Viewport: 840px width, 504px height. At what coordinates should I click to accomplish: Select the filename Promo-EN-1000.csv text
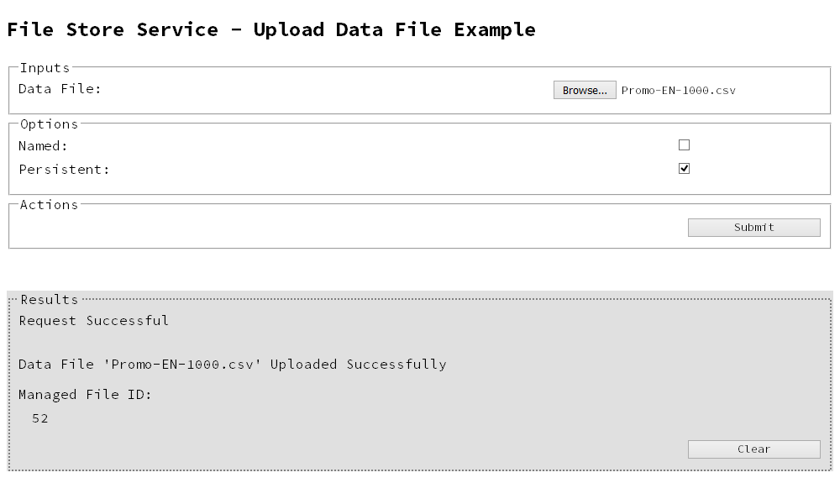coord(678,90)
